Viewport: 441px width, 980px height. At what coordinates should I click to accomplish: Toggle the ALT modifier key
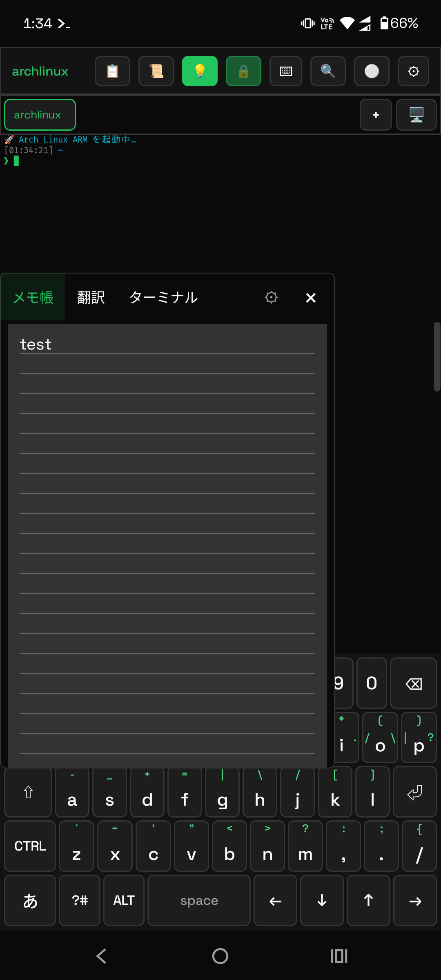(x=124, y=900)
